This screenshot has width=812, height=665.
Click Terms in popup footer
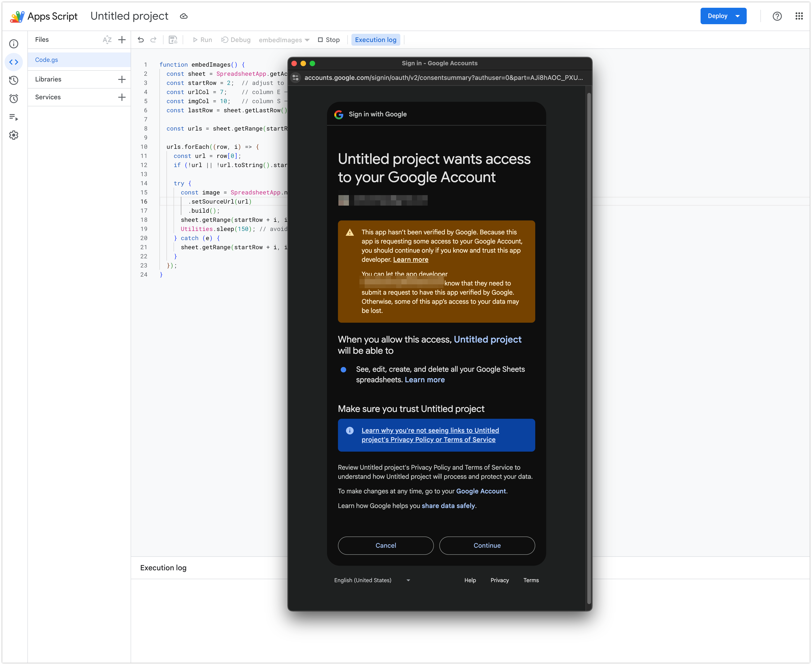(x=531, y=580)
